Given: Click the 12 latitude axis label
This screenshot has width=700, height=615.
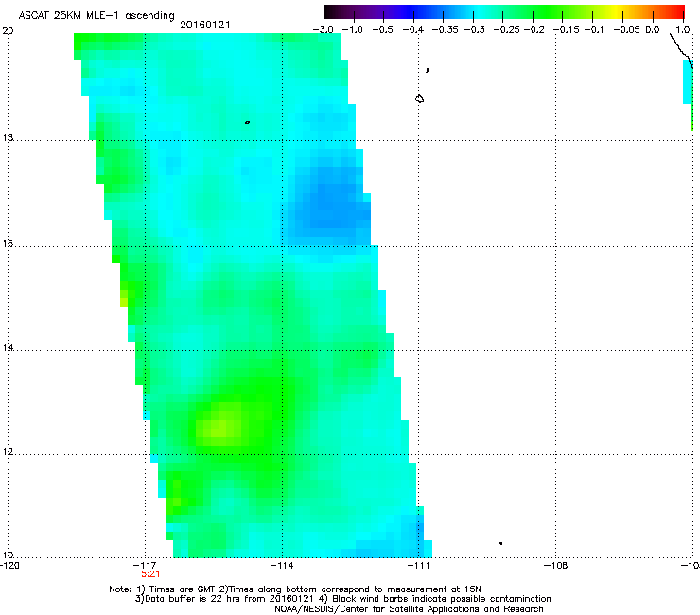Looking at the screenshot, I should [x=8, y=452].
